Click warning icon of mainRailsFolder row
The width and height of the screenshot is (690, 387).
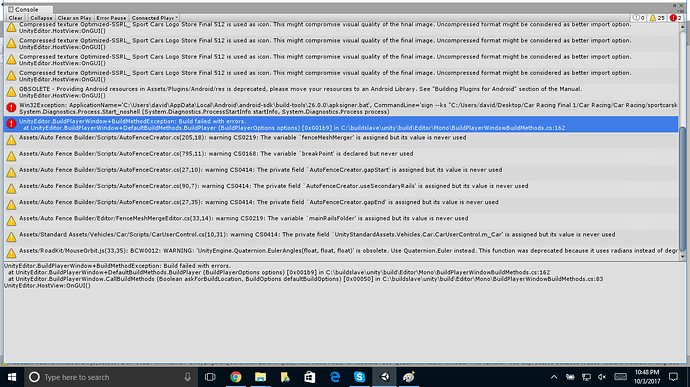[x=11, y=221]
